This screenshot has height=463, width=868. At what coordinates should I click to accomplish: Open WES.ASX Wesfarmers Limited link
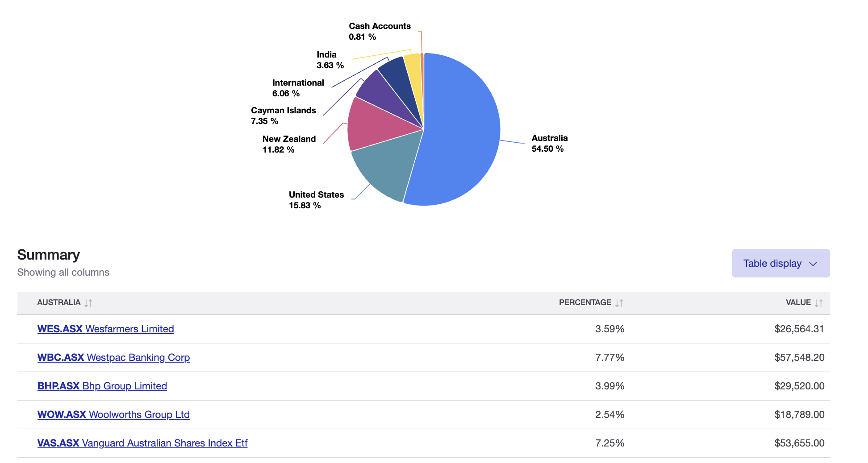pyautogui.click(x=105, y=329)
